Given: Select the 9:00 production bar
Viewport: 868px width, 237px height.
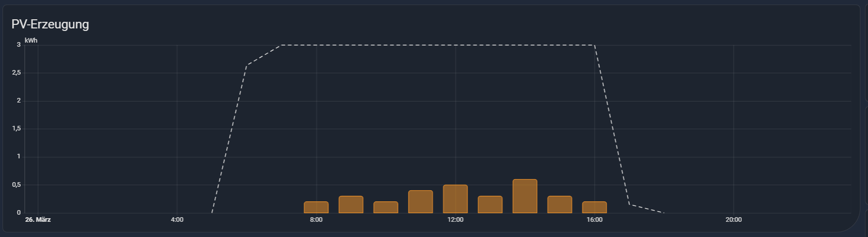Looking at the screenshot, I should coord(351,204).
